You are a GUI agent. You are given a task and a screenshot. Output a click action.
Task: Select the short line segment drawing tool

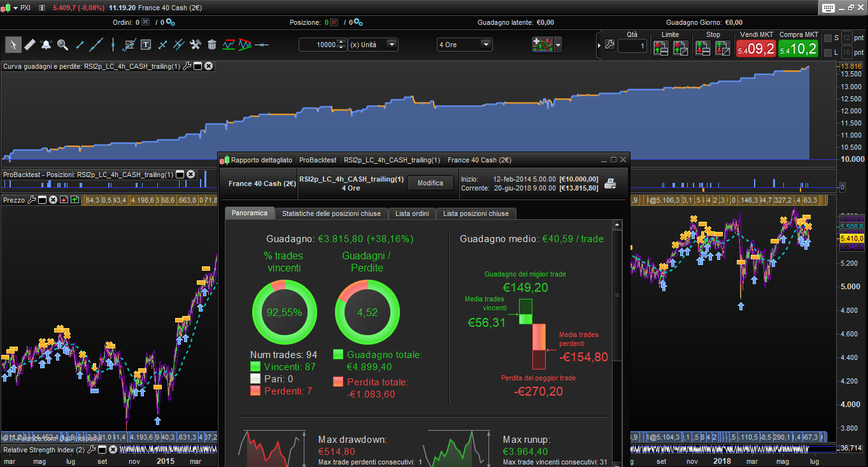[x=80, y=45]
